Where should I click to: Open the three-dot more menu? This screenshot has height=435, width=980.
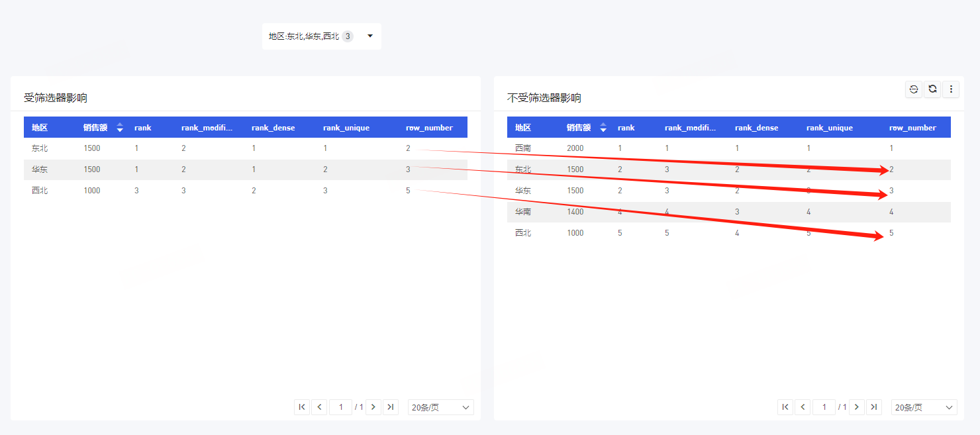pyautogui.click(x=951, y=89)
